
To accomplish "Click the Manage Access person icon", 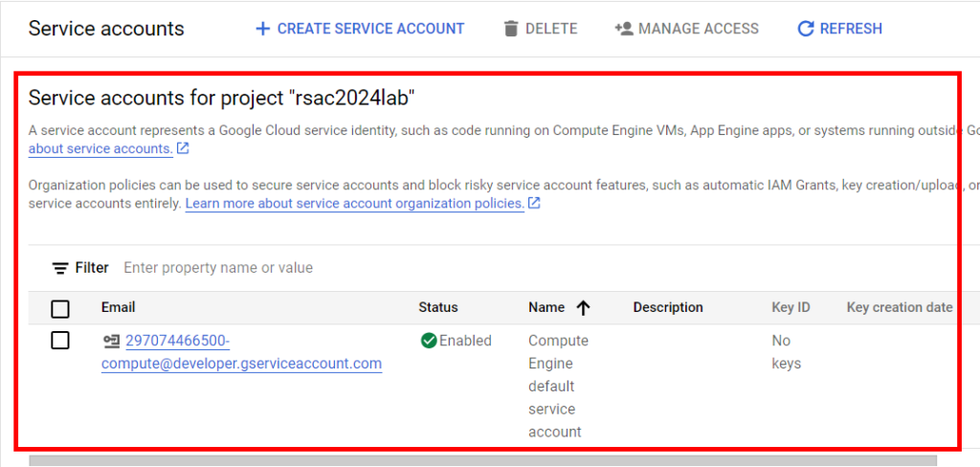I will [624, 29].
